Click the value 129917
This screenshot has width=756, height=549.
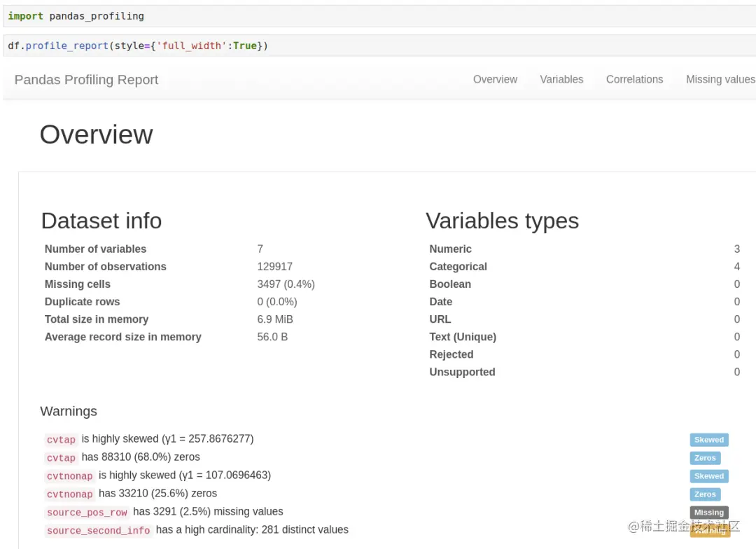[275, 267]
